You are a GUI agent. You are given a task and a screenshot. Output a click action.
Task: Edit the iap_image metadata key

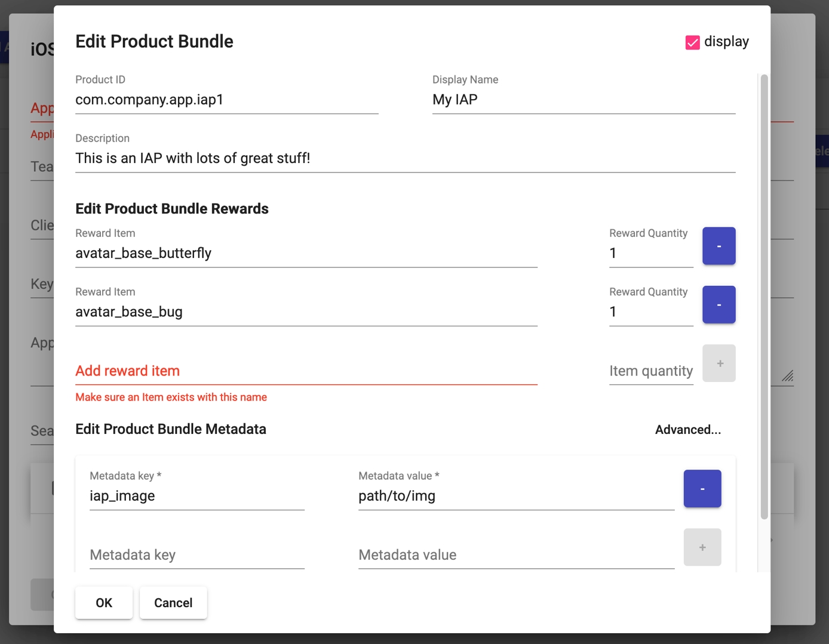tap(196, 496)
